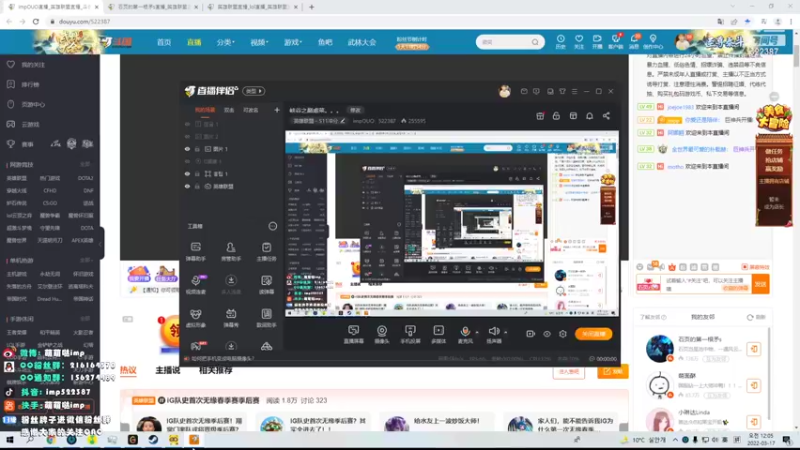Image resolution: width=800 pixels, height=450 pixels.
Task: Open 房管助手 tool in 直播伴侣 toolbox
Action: 231,252
